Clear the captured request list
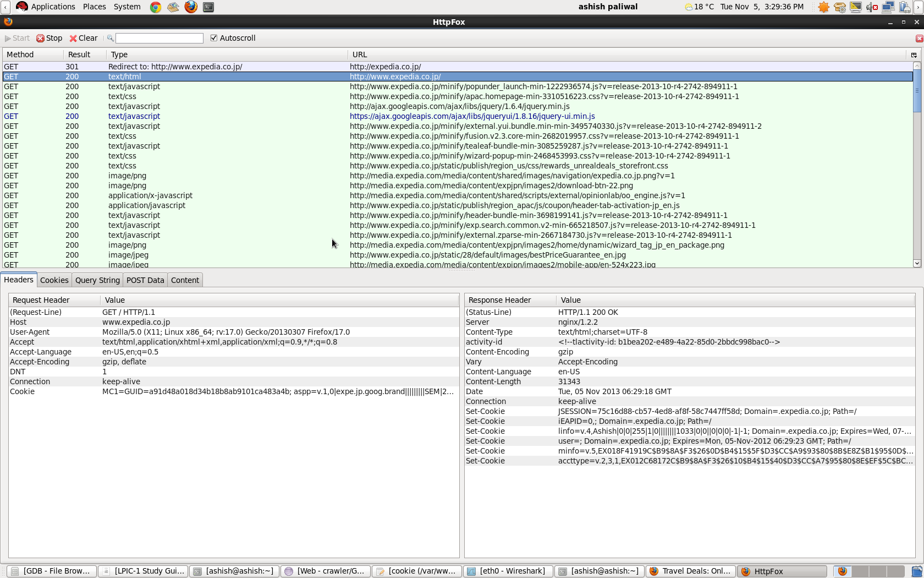This screenshot has height=578, width=924. point(84,38)
